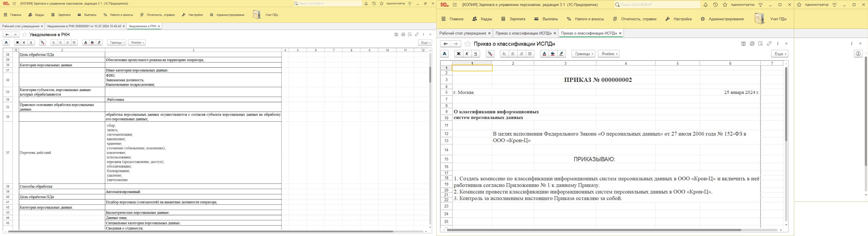
Task: Click print icon in Приказ о классификации ИСПДн window
Action: (x=752, y=44)
